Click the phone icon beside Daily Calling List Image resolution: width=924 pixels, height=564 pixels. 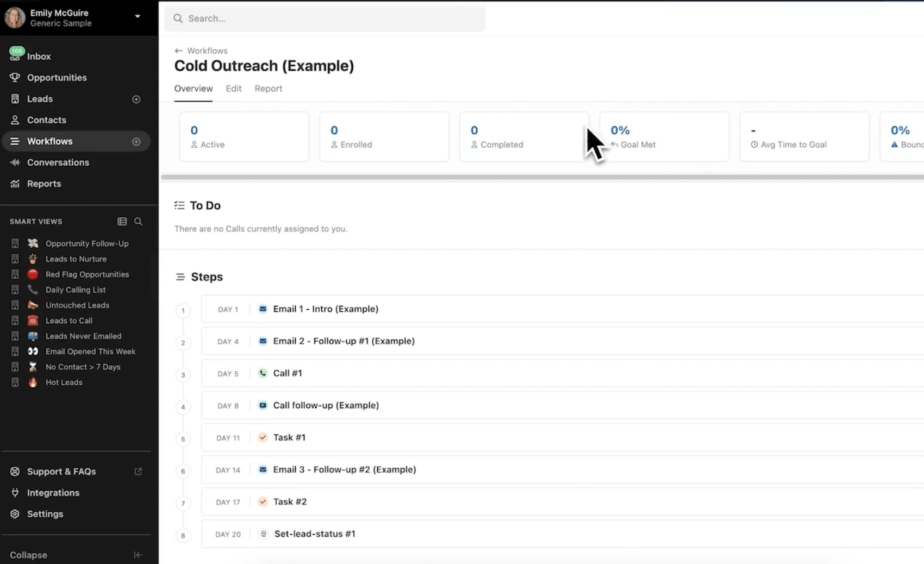(x=33, y=290)
